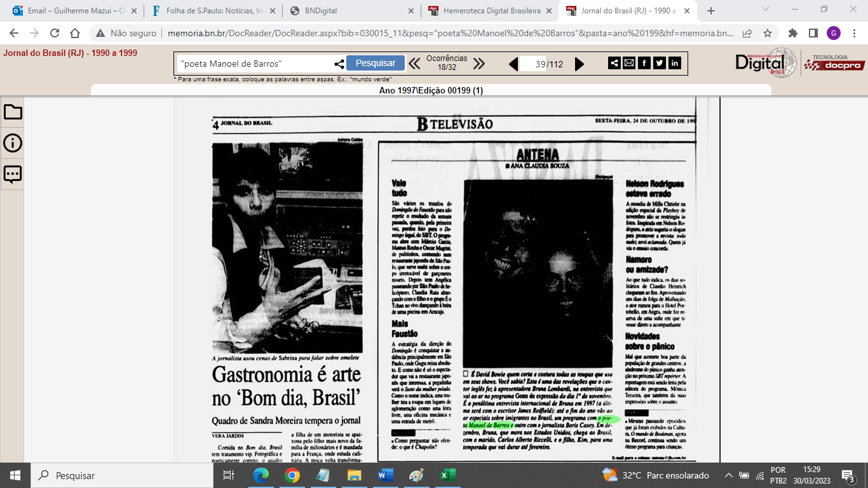Click the black share button in toolbar
Screen dimensions: 868x488
(x=614, y=63)
